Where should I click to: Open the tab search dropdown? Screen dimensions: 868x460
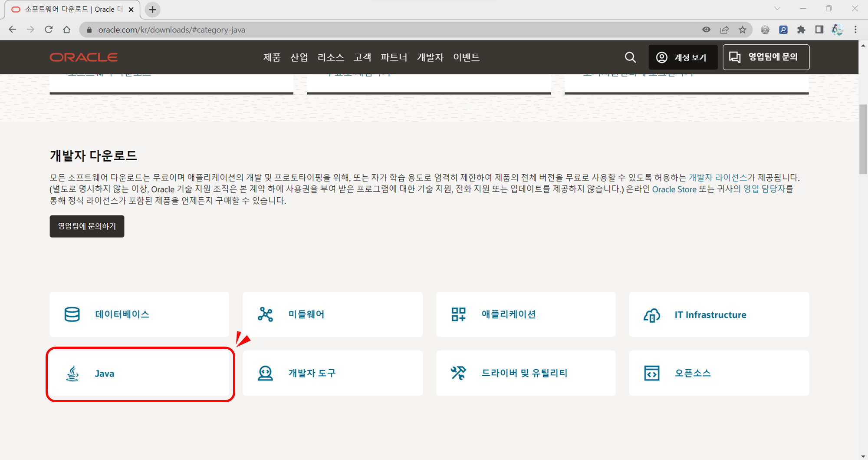click(x=777, y=9)
